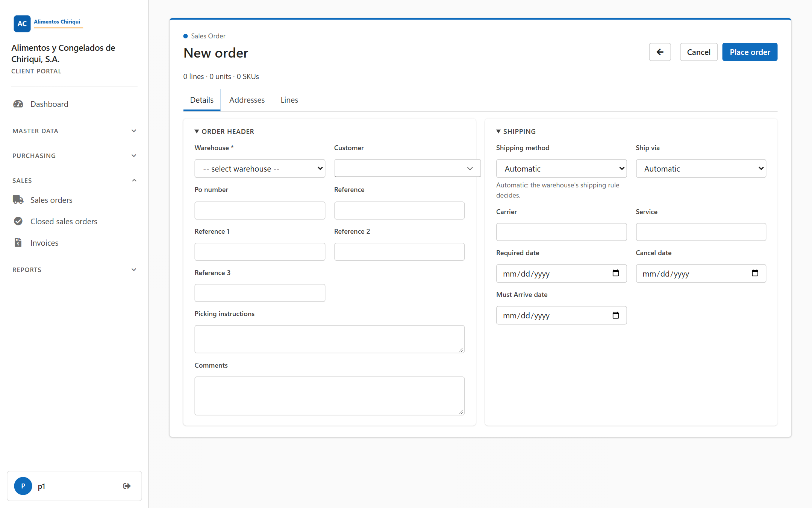Open Closed sales orders

(x=64, y=221)
